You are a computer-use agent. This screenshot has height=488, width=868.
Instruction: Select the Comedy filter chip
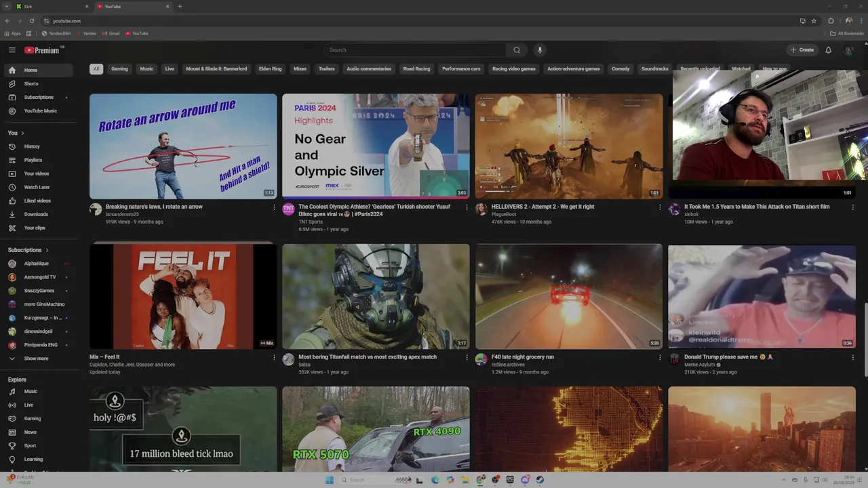pyautogui.click(x=620, y=68)
